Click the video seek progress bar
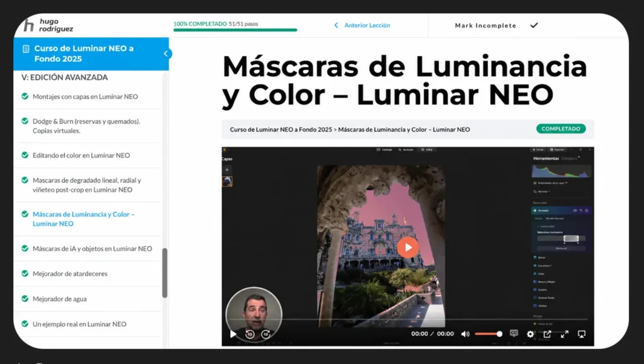The width and height of the screenshot is (644, 364). (x=408, y=319)
